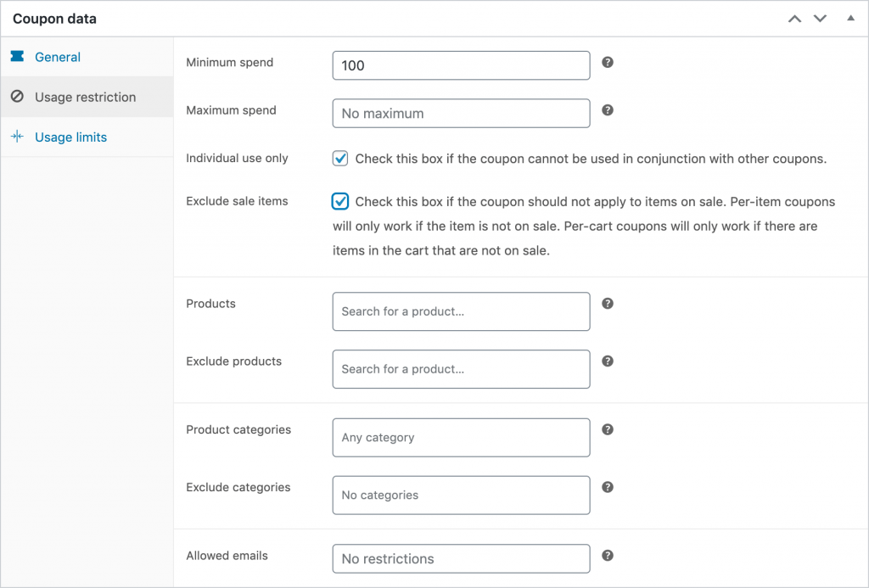Click the General ticket icon
The width and height of the screenshot is (869, 588).
pos(17,56)
